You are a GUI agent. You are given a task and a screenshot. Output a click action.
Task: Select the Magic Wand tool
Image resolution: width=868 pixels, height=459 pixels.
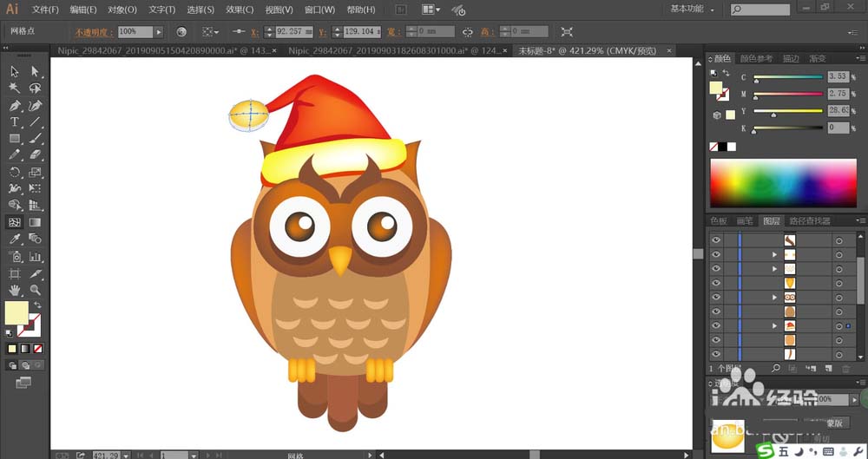[15, 88]
